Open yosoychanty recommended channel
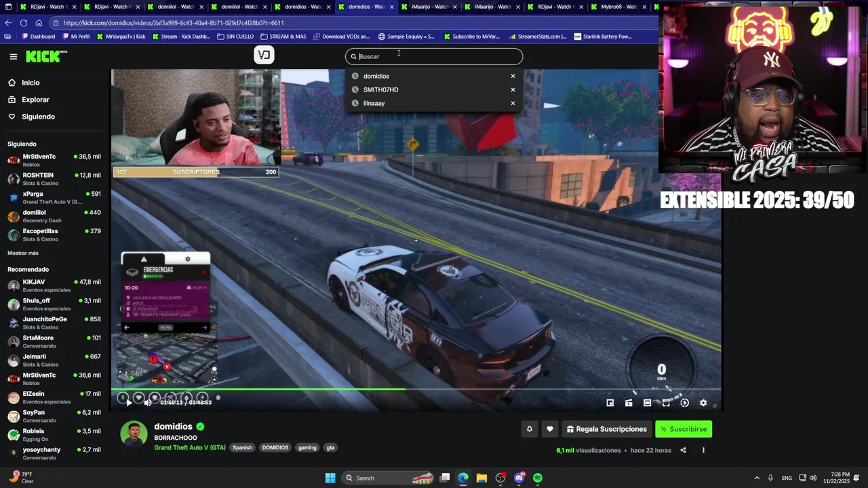 pyautogui.click(x=54, y=453)
